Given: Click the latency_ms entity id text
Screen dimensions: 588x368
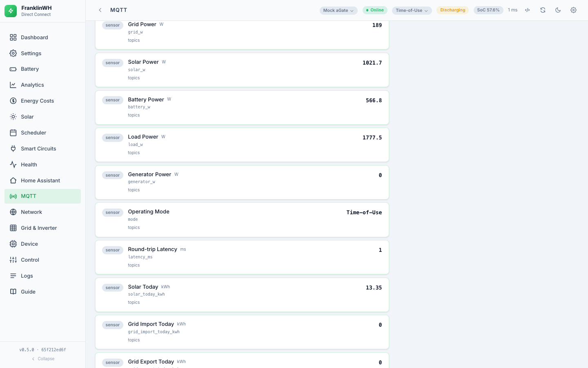Looking at the screenshot, I should [140, 257].
